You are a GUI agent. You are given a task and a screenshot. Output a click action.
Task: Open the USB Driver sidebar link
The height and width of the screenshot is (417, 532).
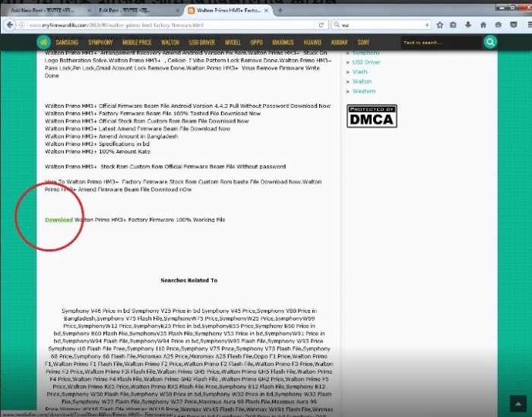pyautogui.click(x=366, y=62)
